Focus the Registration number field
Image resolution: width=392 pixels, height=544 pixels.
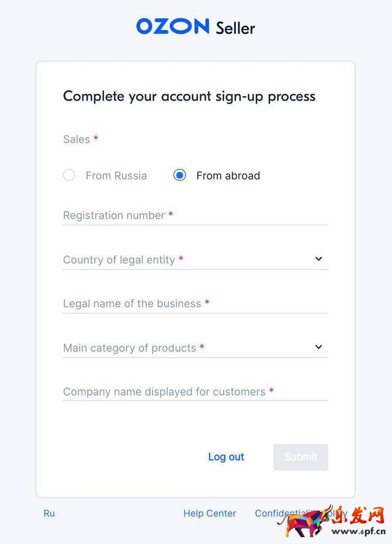coord(195,216)
